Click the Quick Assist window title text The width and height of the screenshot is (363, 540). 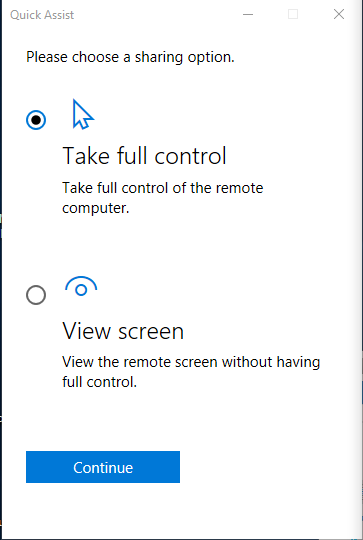[x=42, y=15]
